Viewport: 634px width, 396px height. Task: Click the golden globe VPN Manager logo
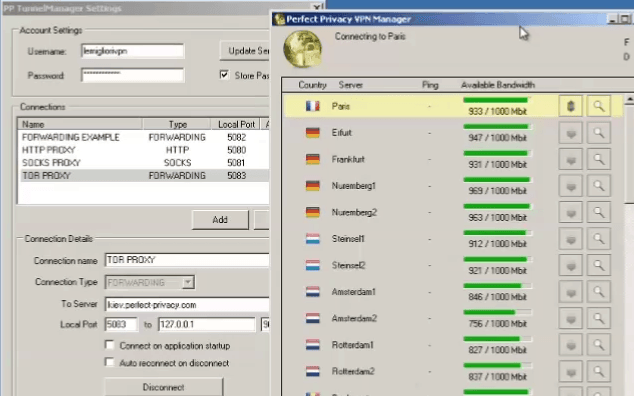point(303,49)
